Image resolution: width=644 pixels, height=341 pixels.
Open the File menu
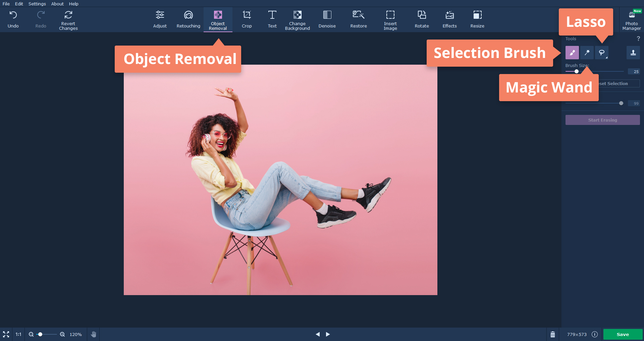(6, 4)
